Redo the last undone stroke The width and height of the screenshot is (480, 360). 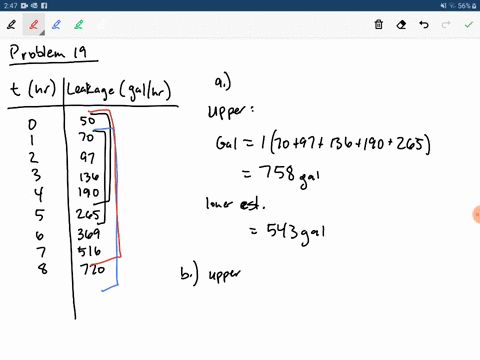(446, 24)
